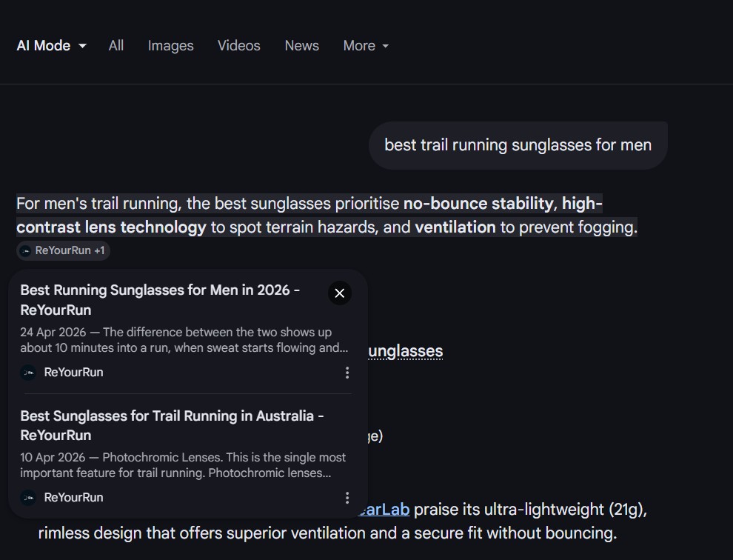The height and width of the screenshot is (560, 733).
Task: Dismiss the citations panel via the X icon
Action: coord(340,293)
